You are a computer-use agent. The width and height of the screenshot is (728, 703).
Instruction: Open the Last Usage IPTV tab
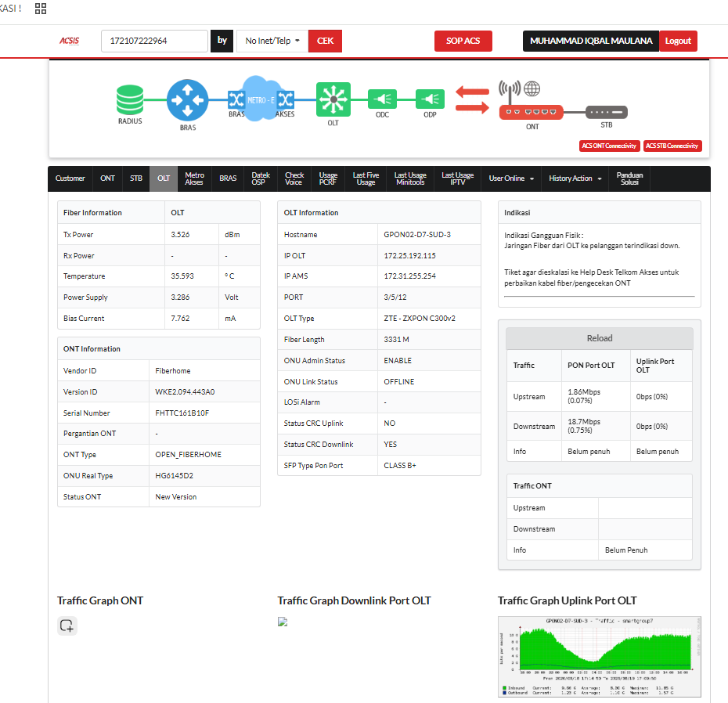[458, 178]
